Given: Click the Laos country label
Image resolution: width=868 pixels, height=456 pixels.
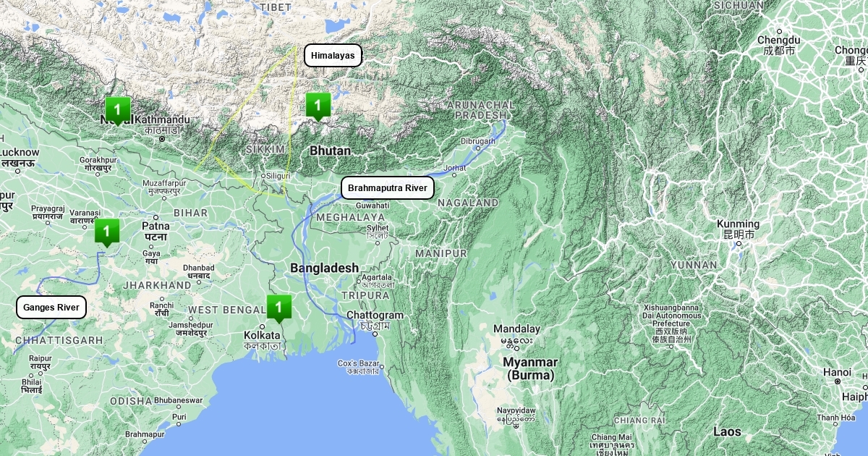Looking at the screenshot, I should [727, 431].
